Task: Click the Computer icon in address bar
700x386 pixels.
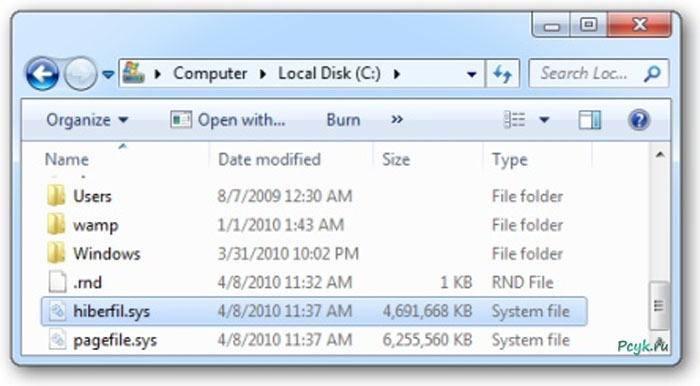Action: click(134, 73)
